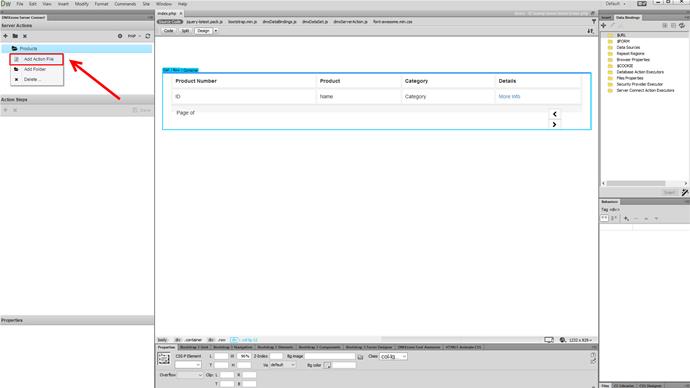
Task: Open the Overflow dropdown
Action: (x=190, y=375)
